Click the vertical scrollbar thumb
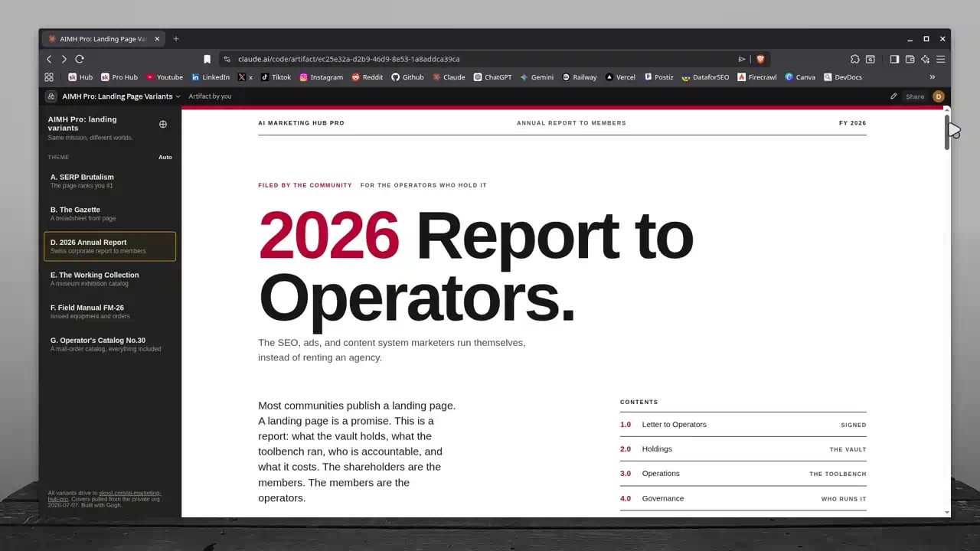The height and width of the screenshot is (551, 980). point(947,132)
